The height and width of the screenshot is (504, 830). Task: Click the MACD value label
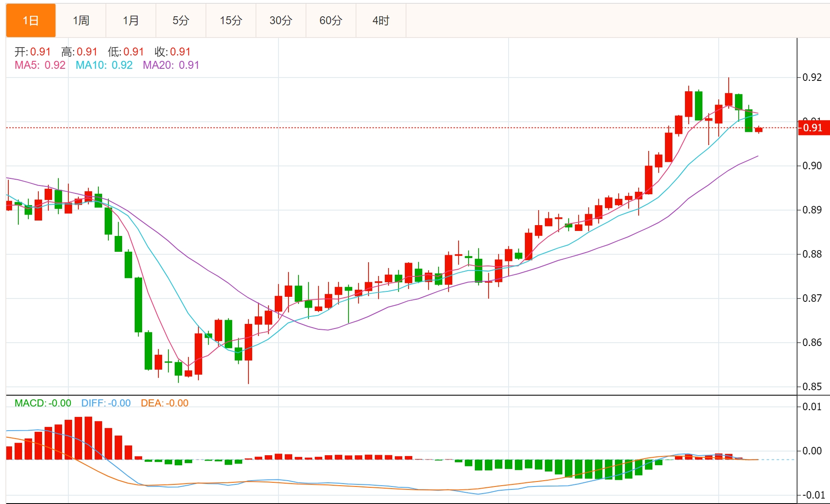pos(43,403)
